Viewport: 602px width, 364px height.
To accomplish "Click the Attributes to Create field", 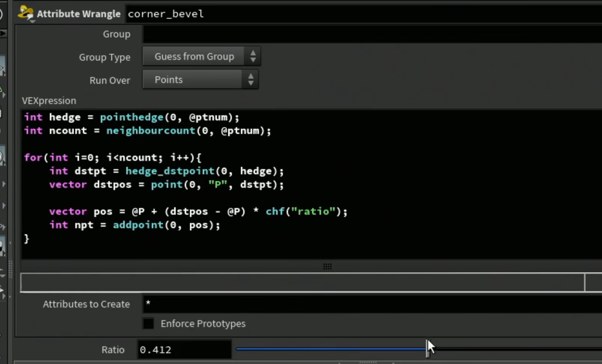I will pyautogui.click(x=372, y=304).
